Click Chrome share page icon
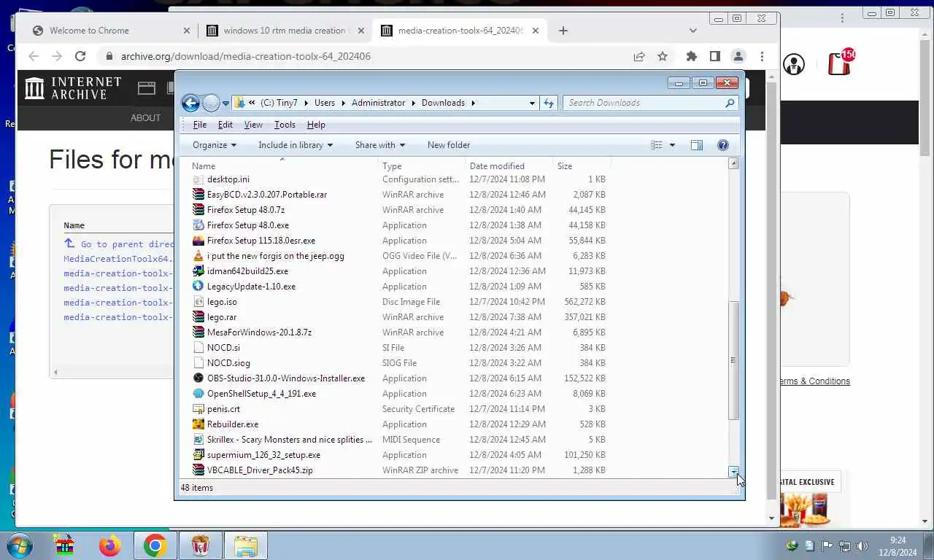Screen dimensions: 934x560 [639, 56]
